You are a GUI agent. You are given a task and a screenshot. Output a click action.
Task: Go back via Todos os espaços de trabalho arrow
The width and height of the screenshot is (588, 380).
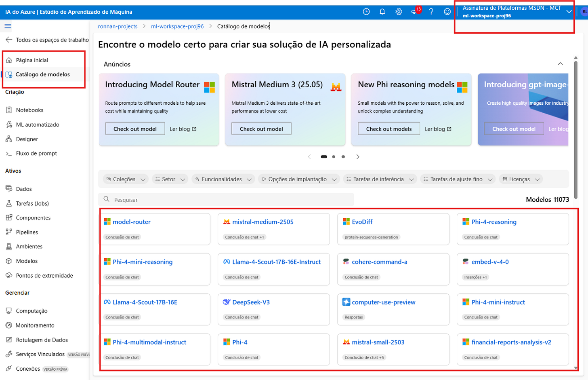coord(9,40)
